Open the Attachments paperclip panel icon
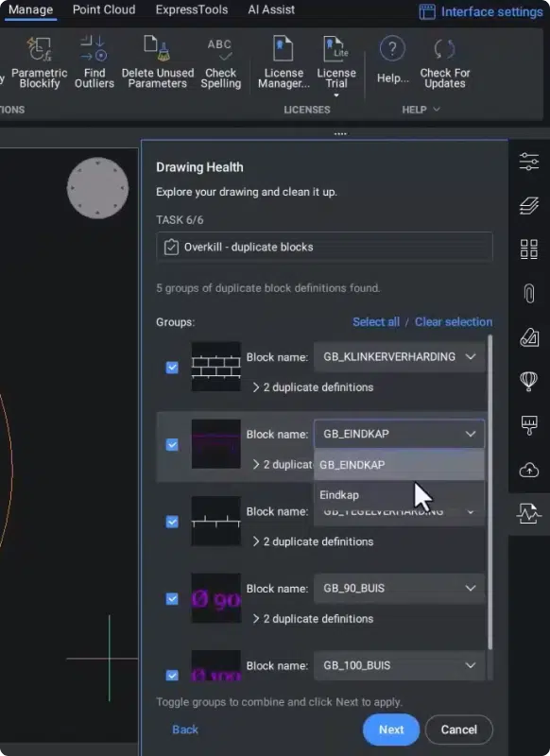The width and height of the screenshot is (550, 756). [x=529, y=293]
